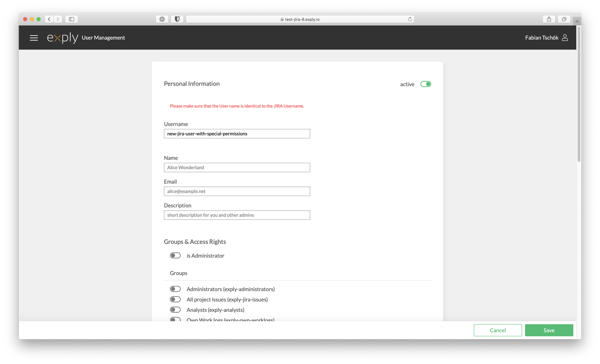Enable the is Administrator toggle

tap(176, 256)
